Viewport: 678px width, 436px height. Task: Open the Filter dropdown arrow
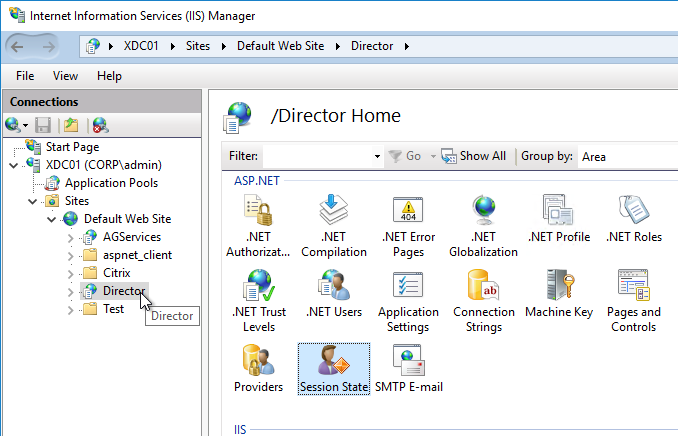click(x=377, y=156)
